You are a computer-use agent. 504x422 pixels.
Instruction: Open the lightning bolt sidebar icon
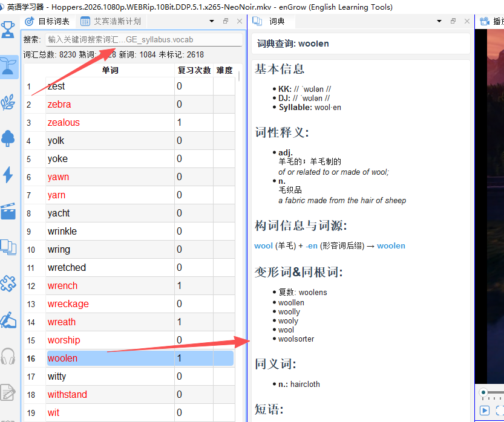click(x=8, y=175)
